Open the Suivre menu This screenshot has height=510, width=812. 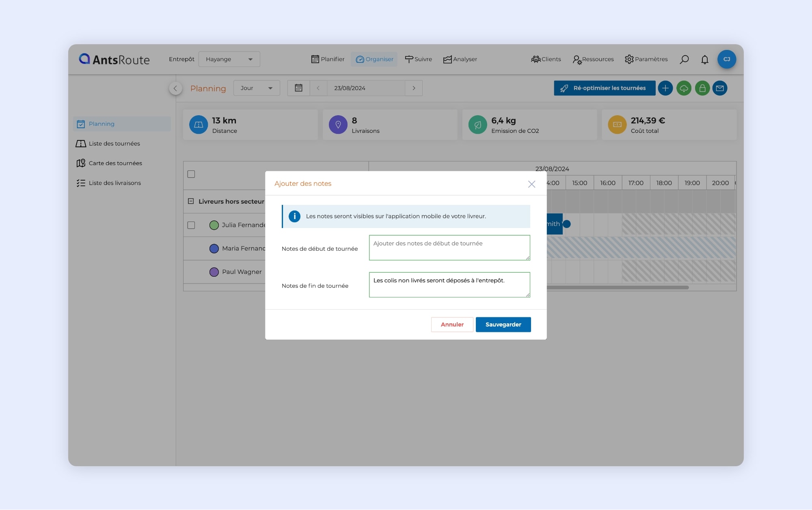click(x=418, y=59)
